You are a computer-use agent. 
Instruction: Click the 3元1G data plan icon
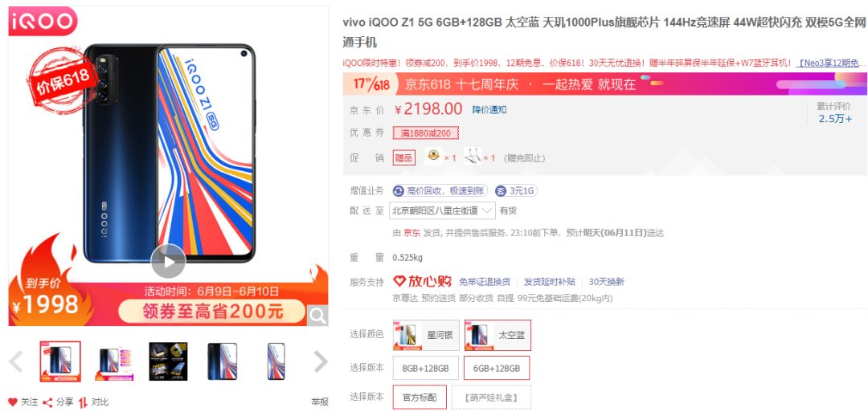501,191
